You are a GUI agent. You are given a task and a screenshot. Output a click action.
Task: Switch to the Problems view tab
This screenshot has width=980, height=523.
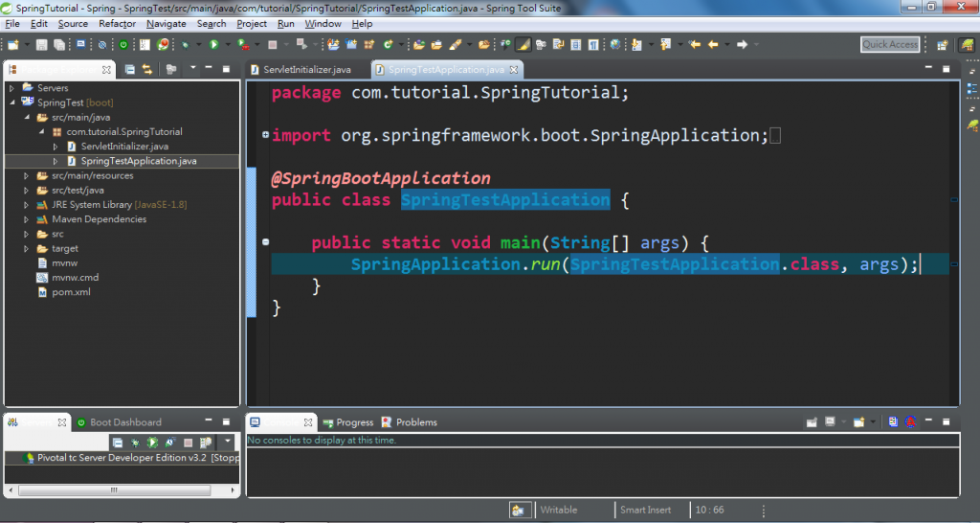(409, 422)
